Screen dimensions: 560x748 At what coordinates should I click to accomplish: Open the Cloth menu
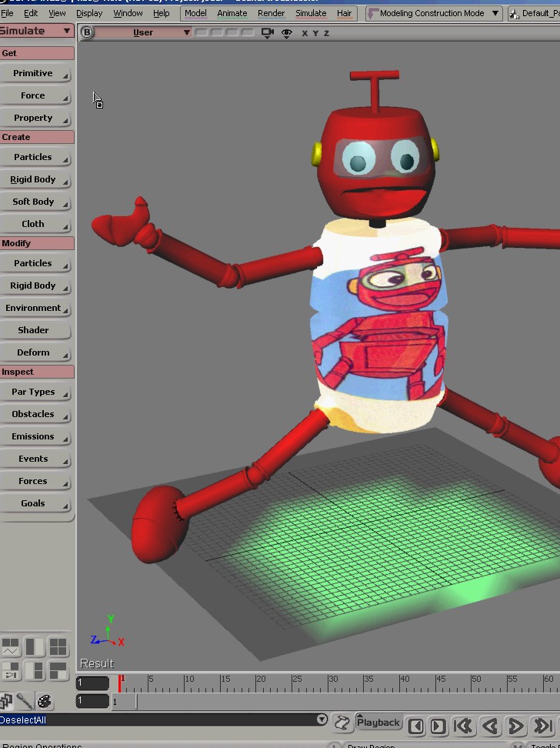35,224
